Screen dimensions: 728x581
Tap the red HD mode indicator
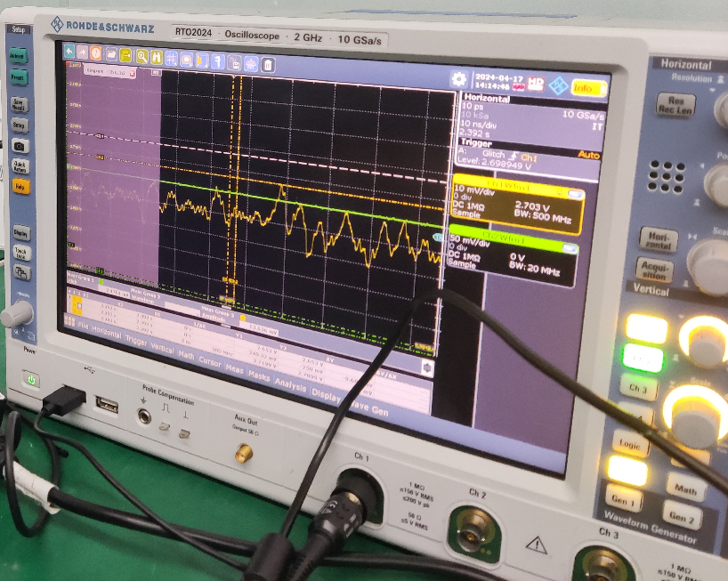(536, 84)
